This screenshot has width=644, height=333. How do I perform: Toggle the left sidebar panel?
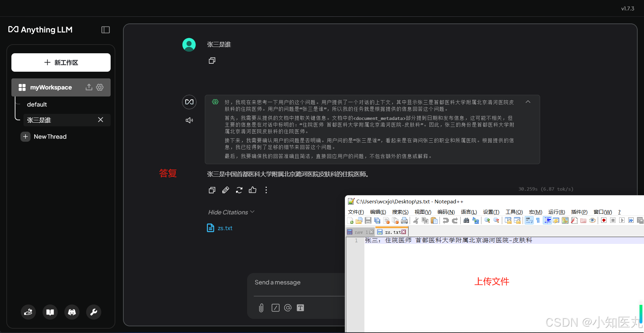point(105,30)
